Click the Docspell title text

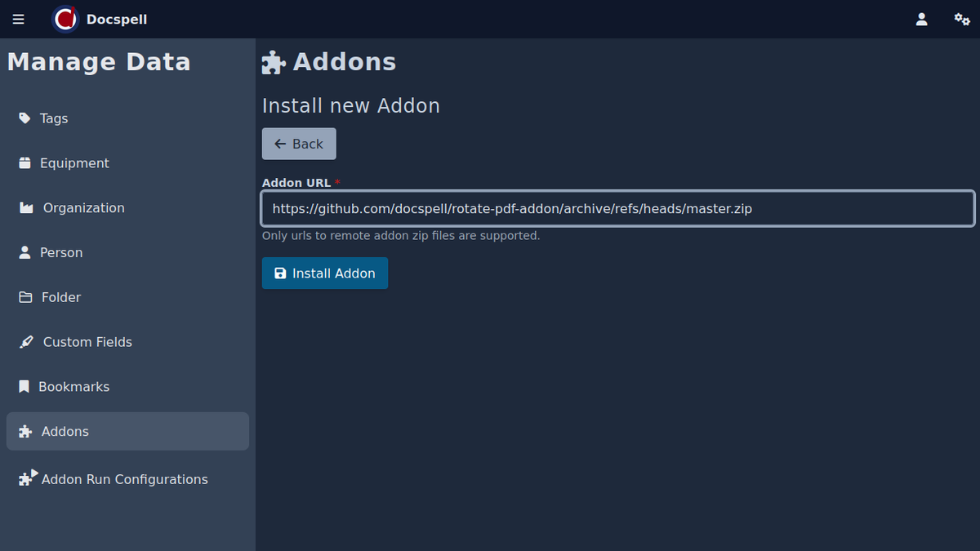[x=117, y=20]
